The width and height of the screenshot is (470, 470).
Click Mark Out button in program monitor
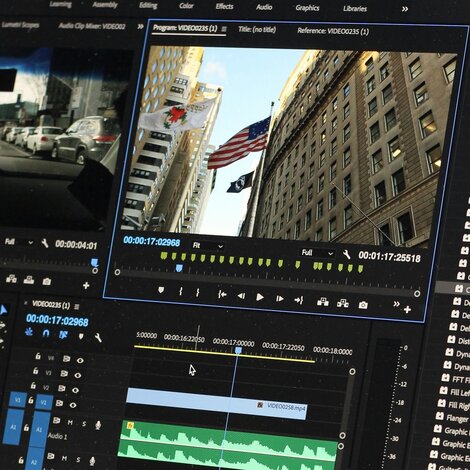click(198, 293)
